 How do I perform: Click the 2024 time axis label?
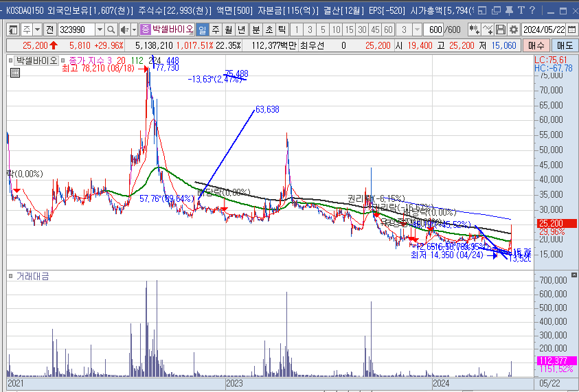point(441,383)
